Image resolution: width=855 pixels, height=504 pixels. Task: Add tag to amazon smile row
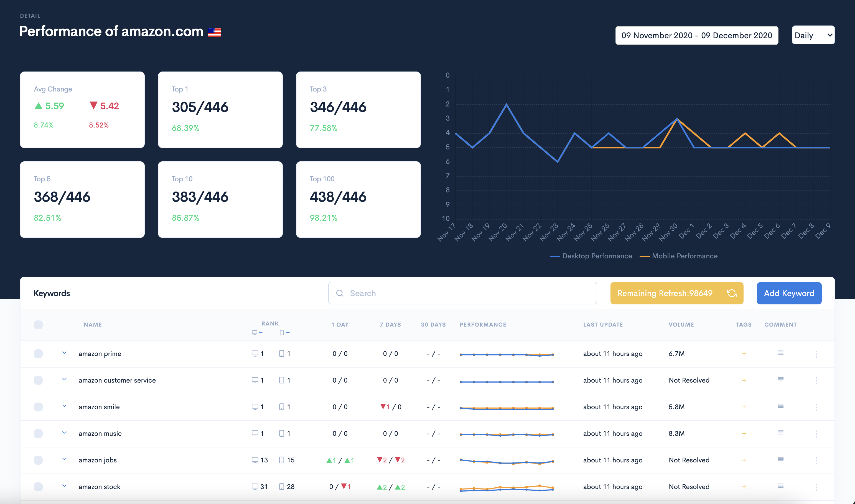click(744, 406)
